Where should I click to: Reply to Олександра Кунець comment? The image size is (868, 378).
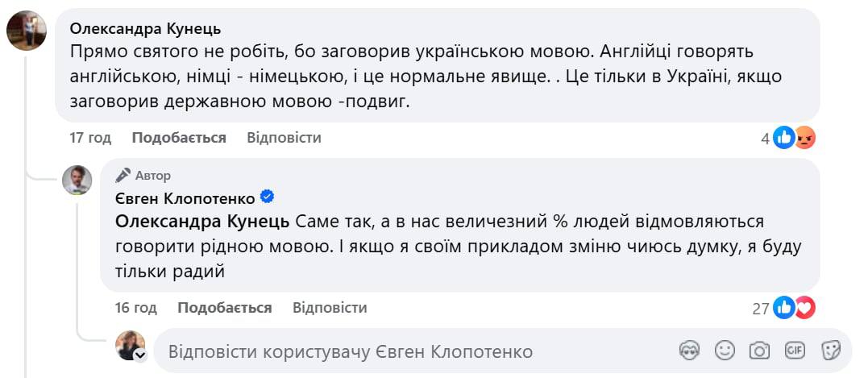(284, 138)
